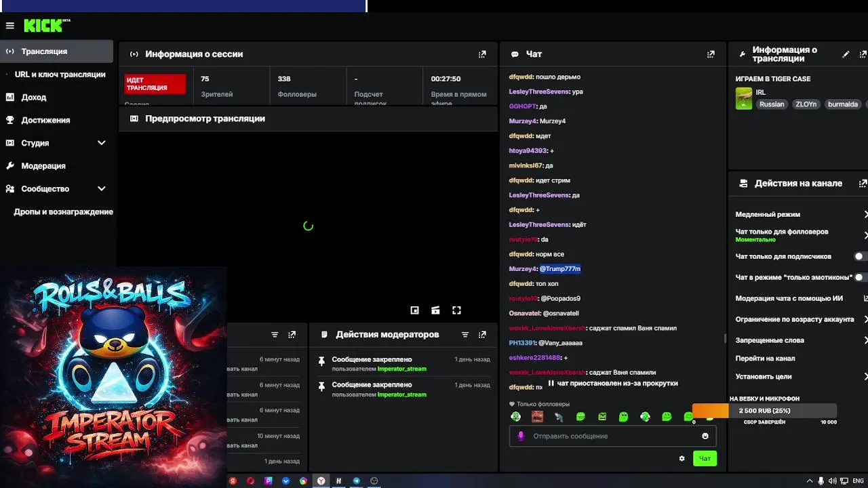Click username GGHOPT in chat
The width and height of the screenshot is (868, 488).
coord(523,106)
